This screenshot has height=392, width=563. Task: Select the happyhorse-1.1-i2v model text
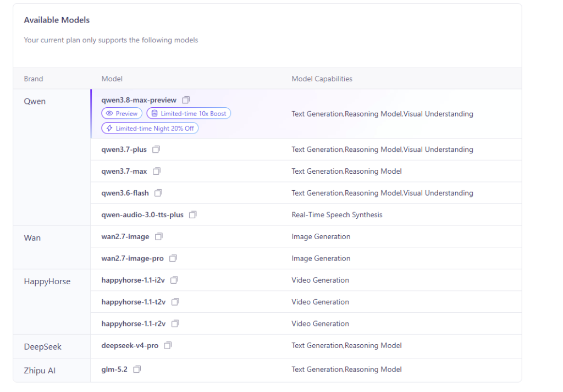133,280
